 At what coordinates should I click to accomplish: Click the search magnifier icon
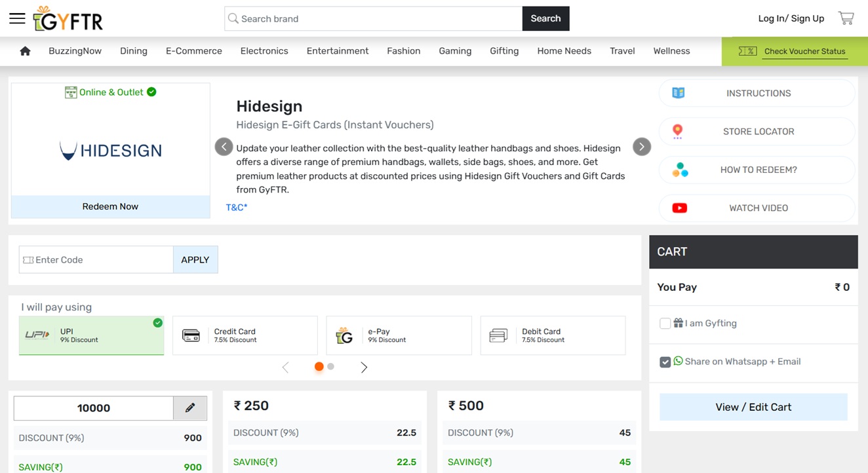point(233,18)
